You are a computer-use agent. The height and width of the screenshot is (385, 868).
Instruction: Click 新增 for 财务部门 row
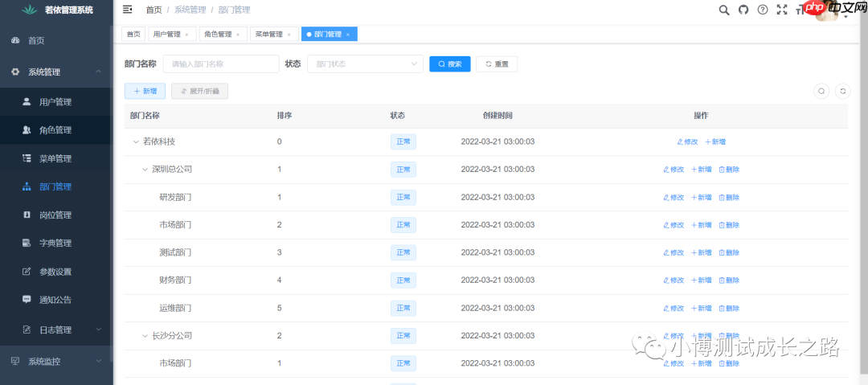[x=702, y=281]
